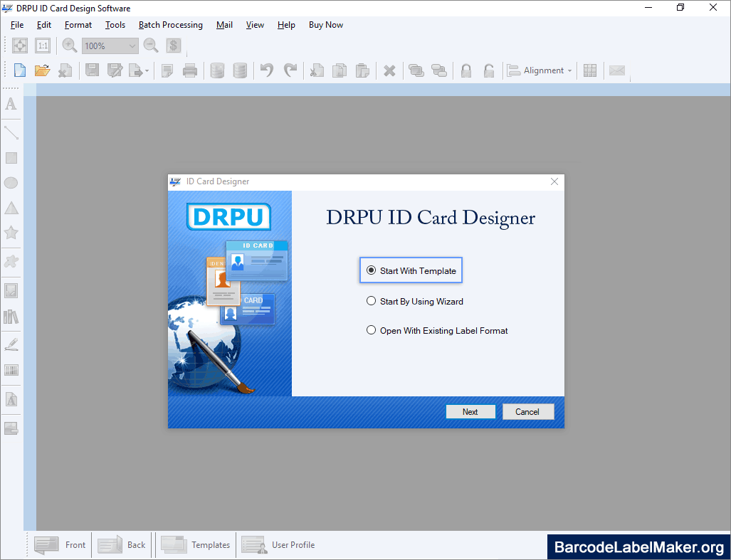
Task: Click the Copy icon
Action: click(340, 70)
